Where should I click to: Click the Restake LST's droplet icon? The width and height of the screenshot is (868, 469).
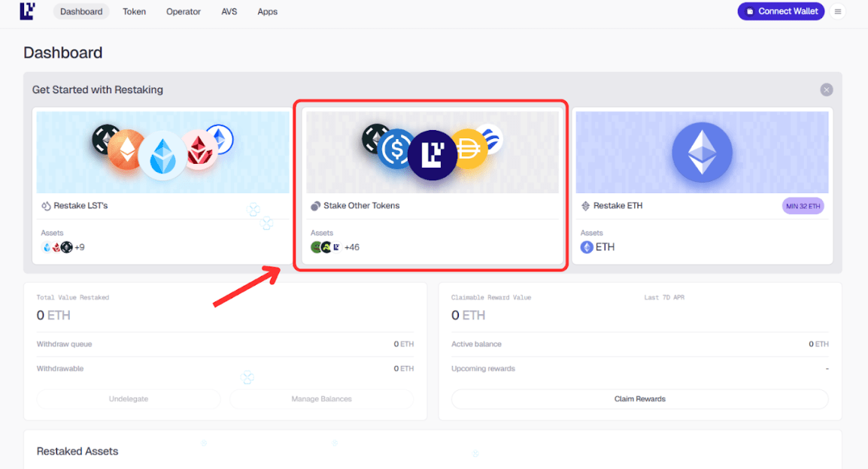click(46, 206)
